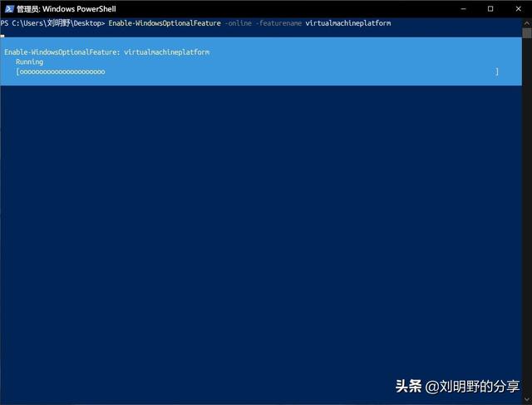This screenshot has height=405, width=532.
Task: Click the '管理员: Windows PowerShell' title text
Action: coord(66,9)
